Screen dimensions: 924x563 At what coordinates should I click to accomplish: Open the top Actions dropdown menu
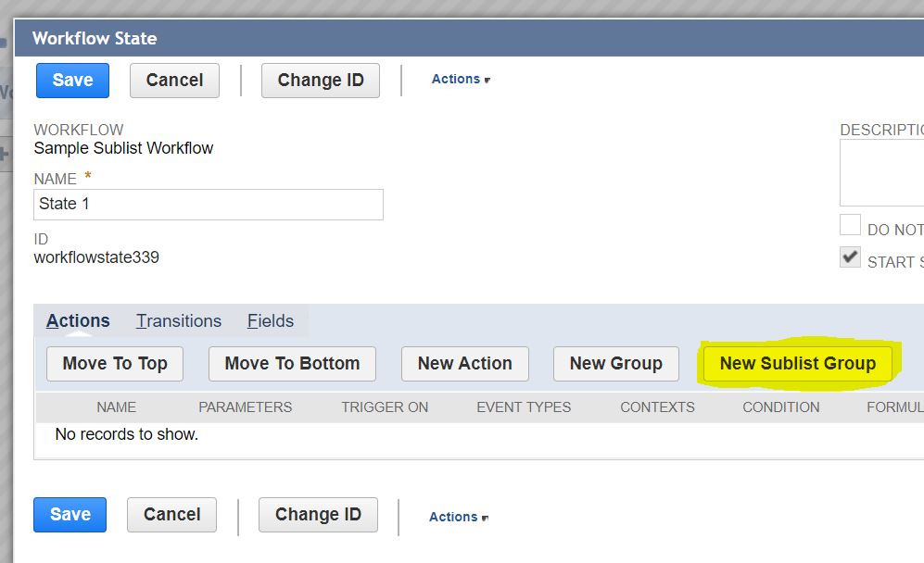point(460,80)
